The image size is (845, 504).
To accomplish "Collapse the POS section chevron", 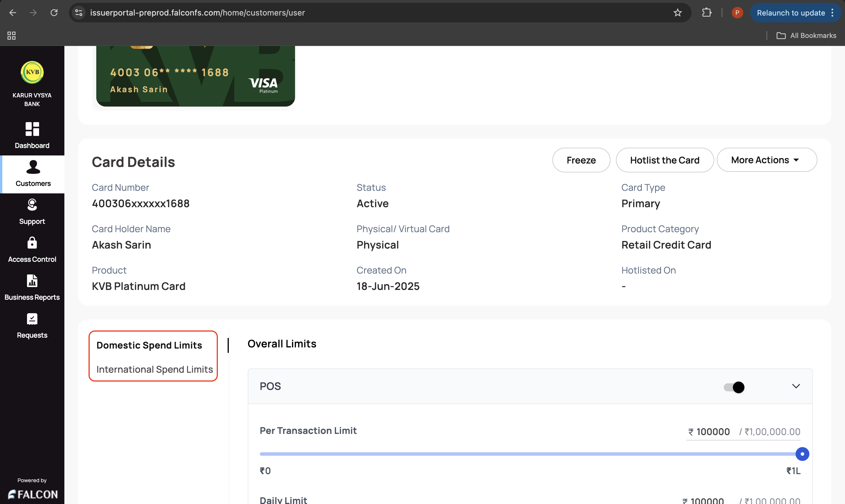I will pos(796,386).
